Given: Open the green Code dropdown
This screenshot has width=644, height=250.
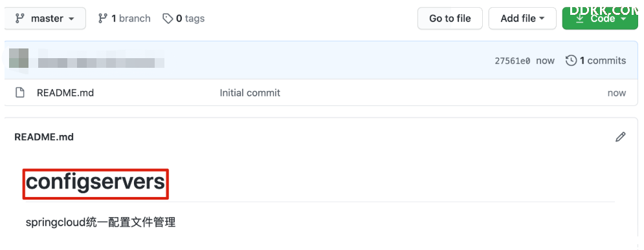Looking at the screenshot, I should point(600,19).
